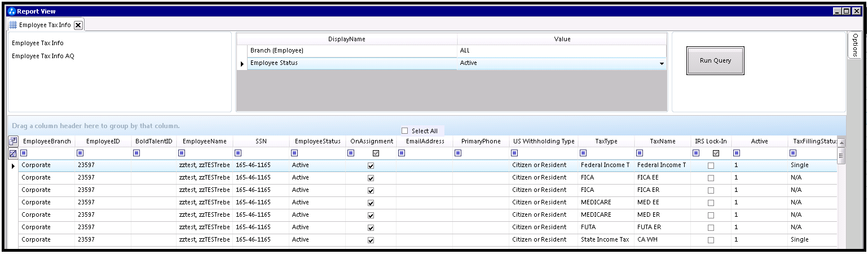Open the field chooser icon beside EmployeeBranch header
This screenshot has width=868, height=254.
pyautogui.click(x=12, y=141)
